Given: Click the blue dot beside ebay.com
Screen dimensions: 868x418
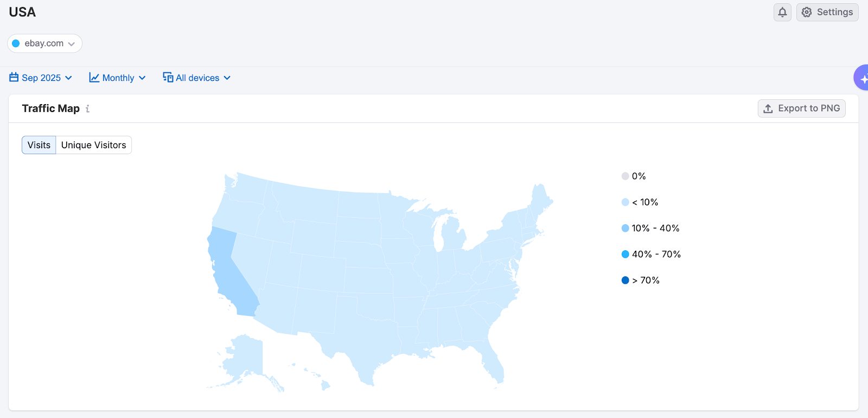Looking at the screenshot, I should (17, 43).
